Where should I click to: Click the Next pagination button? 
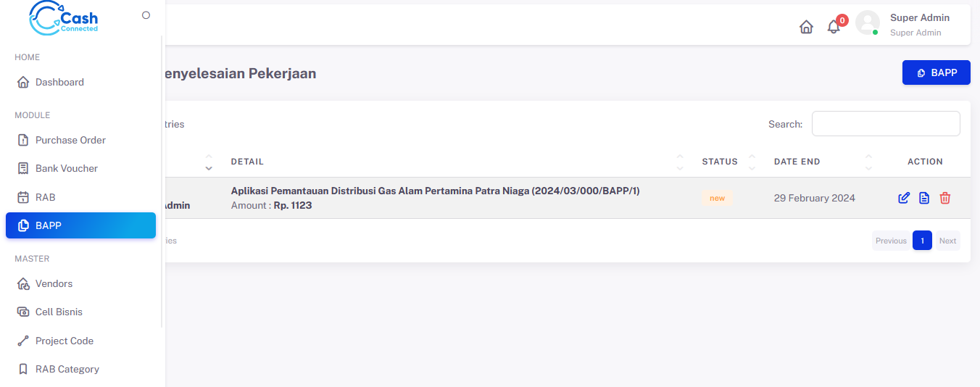coord(947,241)
